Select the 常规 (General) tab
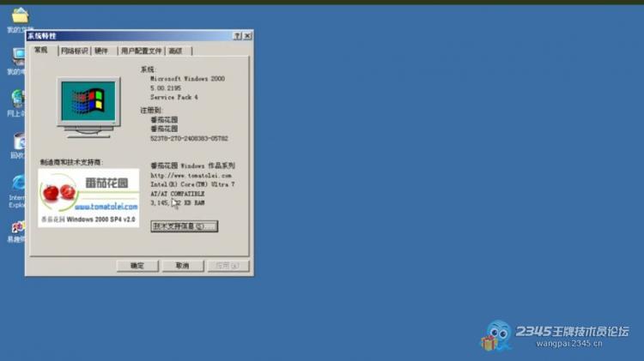Viewport: 644px width, 361px height. (x=41, y=50)
